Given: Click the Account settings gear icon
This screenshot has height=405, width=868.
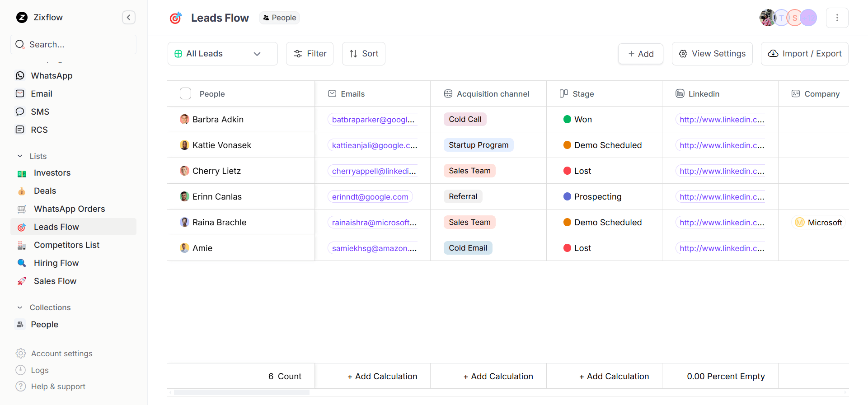Looking at the screenshot, I should click(x=21, y=353).
